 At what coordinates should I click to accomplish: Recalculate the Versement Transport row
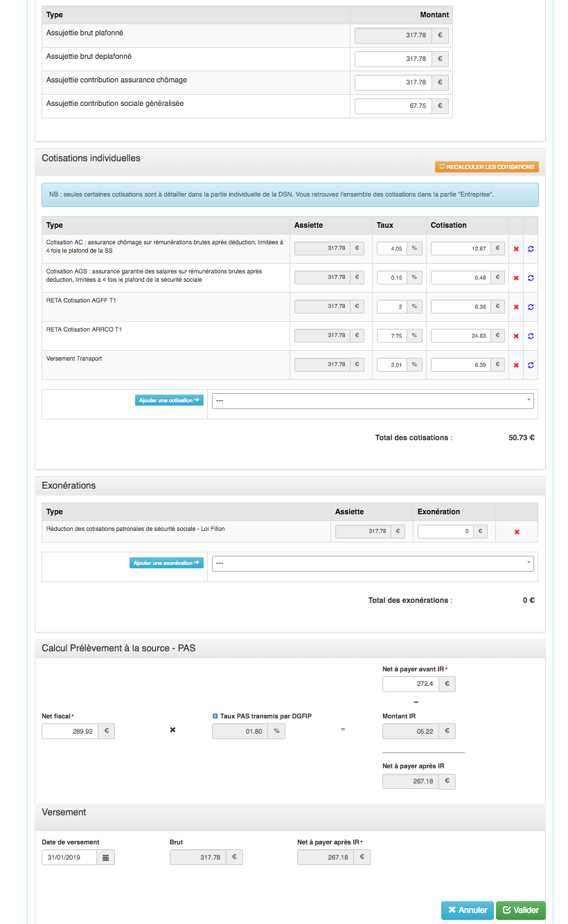click(x=531, y=365)
